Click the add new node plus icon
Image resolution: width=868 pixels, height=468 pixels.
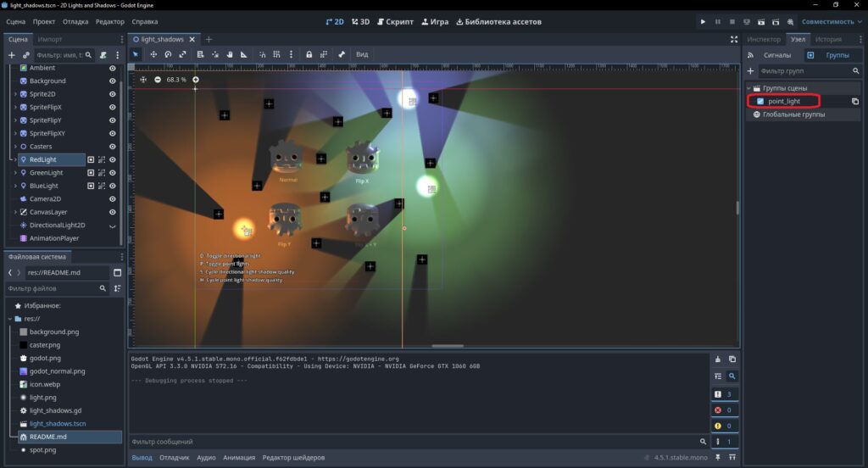[x=11, y=55]
